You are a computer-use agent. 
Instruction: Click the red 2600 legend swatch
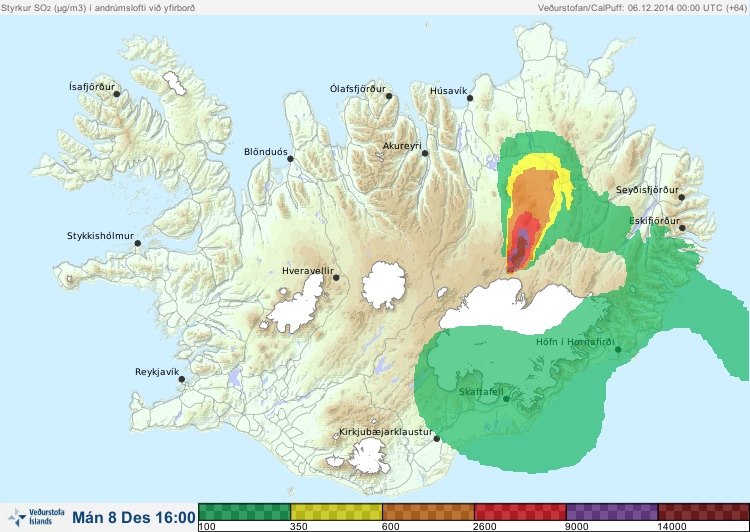520,512
